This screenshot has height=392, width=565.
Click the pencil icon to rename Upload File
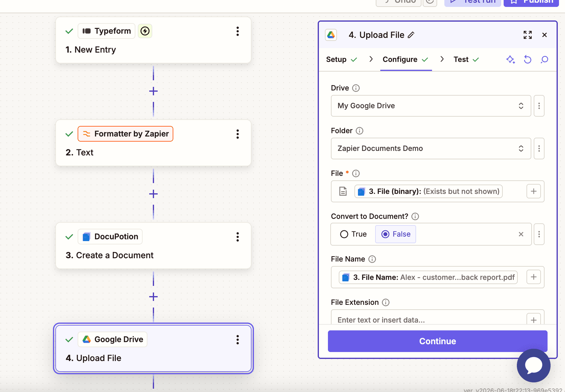pyautogui.click(x=411, y=35)
